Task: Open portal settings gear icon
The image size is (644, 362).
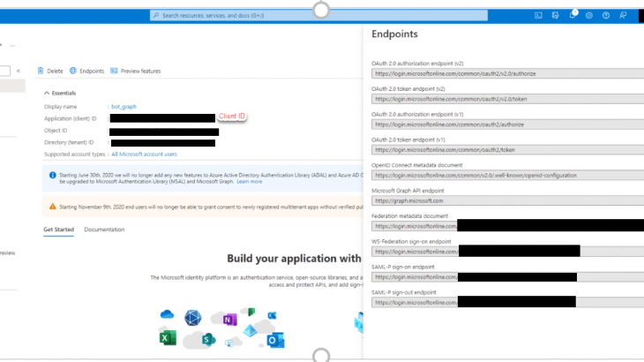Action: (x=588, y=15)
